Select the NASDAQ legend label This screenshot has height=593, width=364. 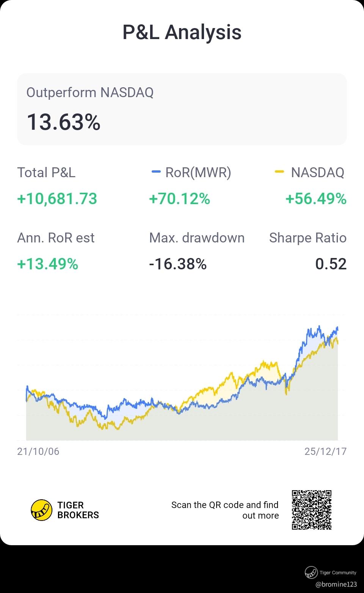(x=317, y=173)
